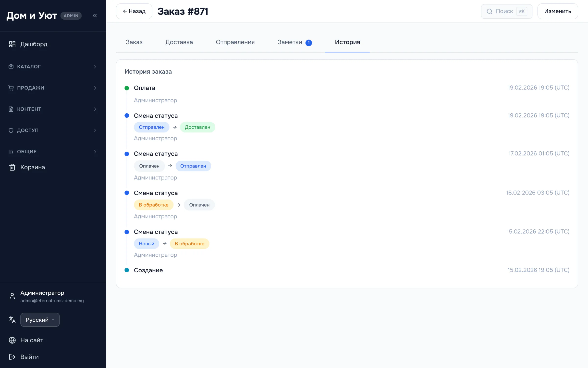Image resolution: width=588 pixels, height=368 pixels.
Task: Expand the КАТАЛОГ menu chevron
Action: pyautogui.click(x=95, y=66)
